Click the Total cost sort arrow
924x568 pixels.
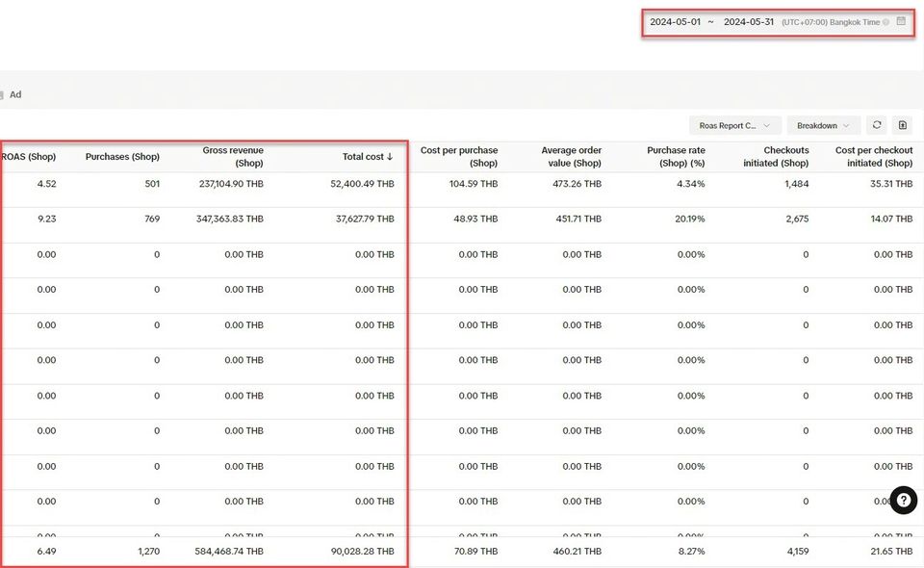[x=390, y=157]
